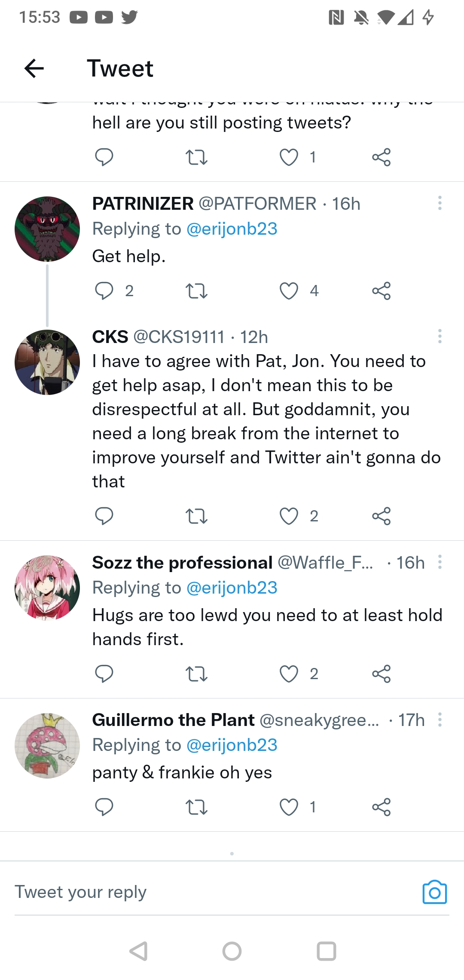Like the CKS tweet
The height and width of the screenshot is (980, 464).
point(289,516)
